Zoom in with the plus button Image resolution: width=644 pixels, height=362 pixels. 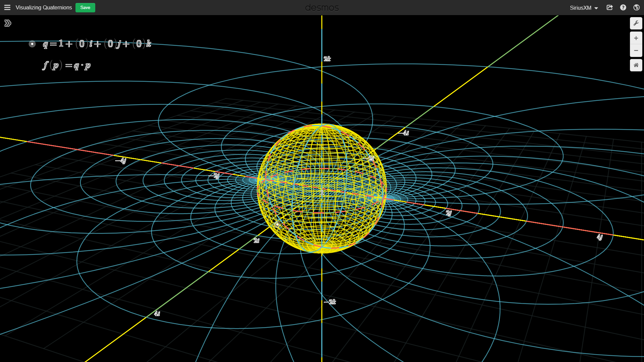636,38
